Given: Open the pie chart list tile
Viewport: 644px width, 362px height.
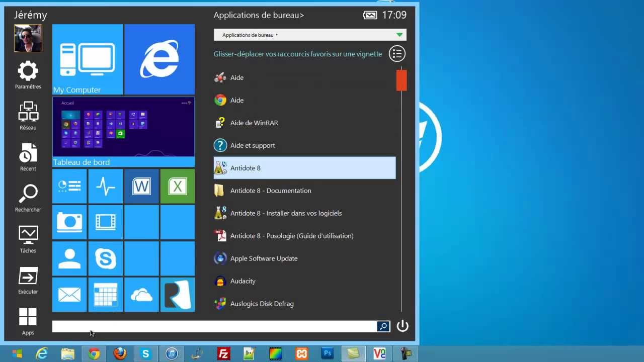Looking at the screenshot, I should click(69, 186).
